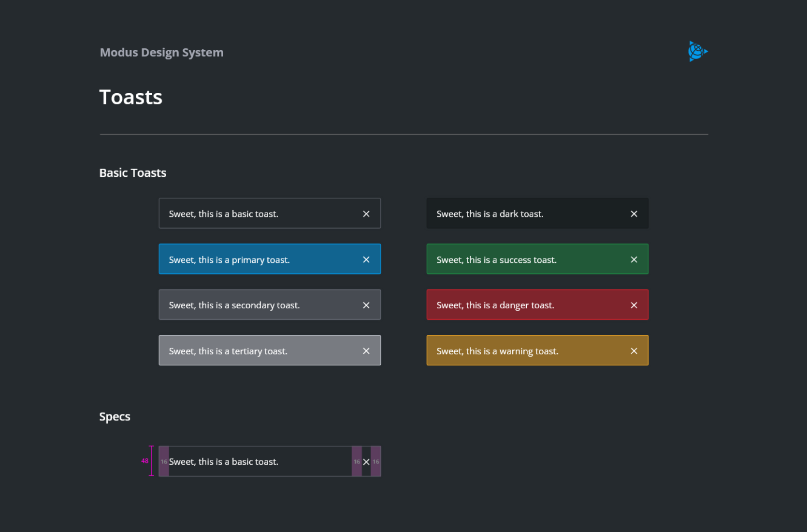Image resolution: width=807 pixels, height=532 pixels.
Task: Close the success toast
Action: coord(634,259)
